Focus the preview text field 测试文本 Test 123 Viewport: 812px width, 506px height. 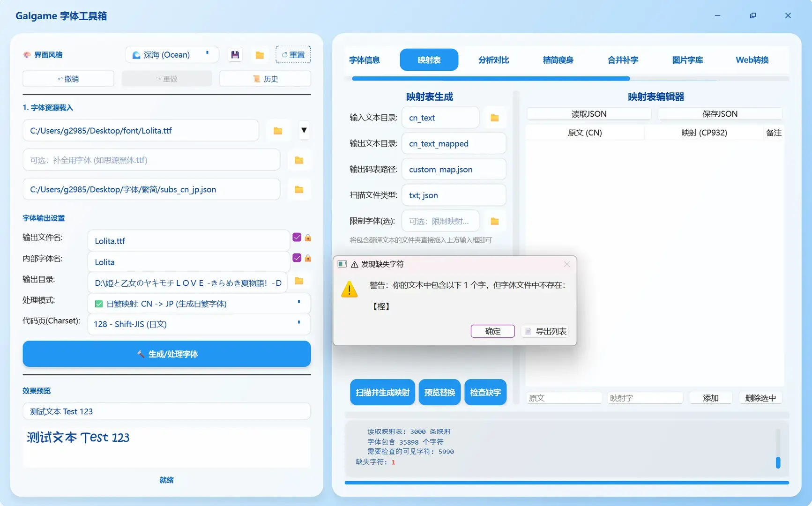pos(167,411)
